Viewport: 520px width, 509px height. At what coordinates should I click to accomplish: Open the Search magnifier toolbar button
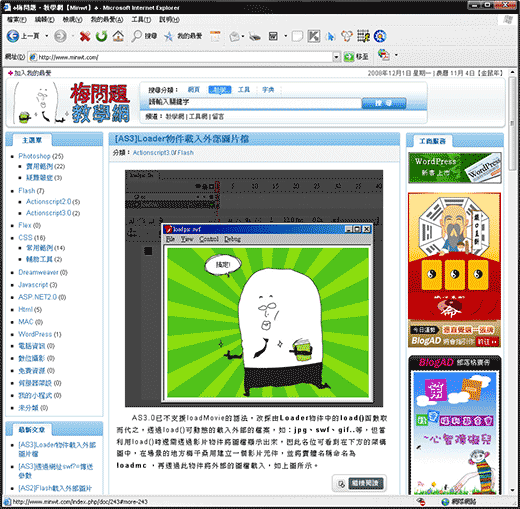144,36
